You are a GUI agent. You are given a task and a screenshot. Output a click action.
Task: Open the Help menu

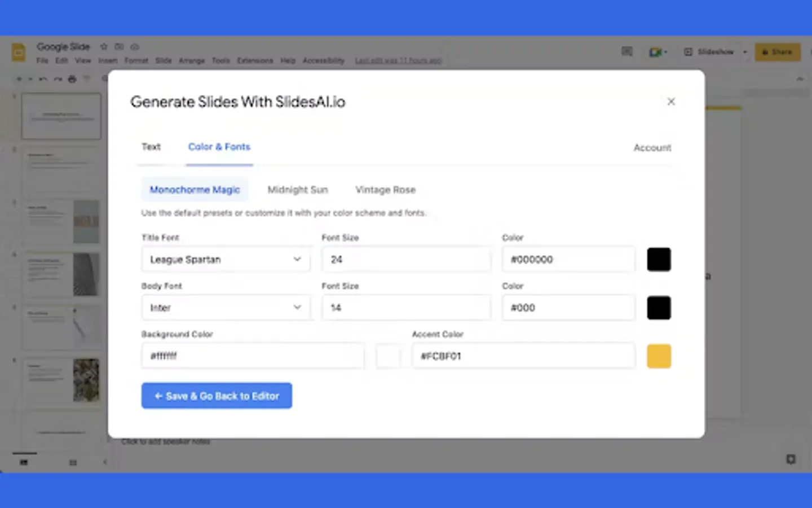point(288,60)
